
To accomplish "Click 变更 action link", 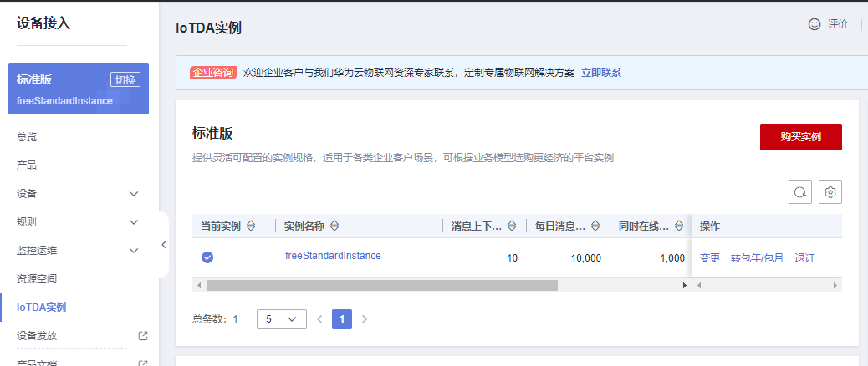I will coord(710,257).
